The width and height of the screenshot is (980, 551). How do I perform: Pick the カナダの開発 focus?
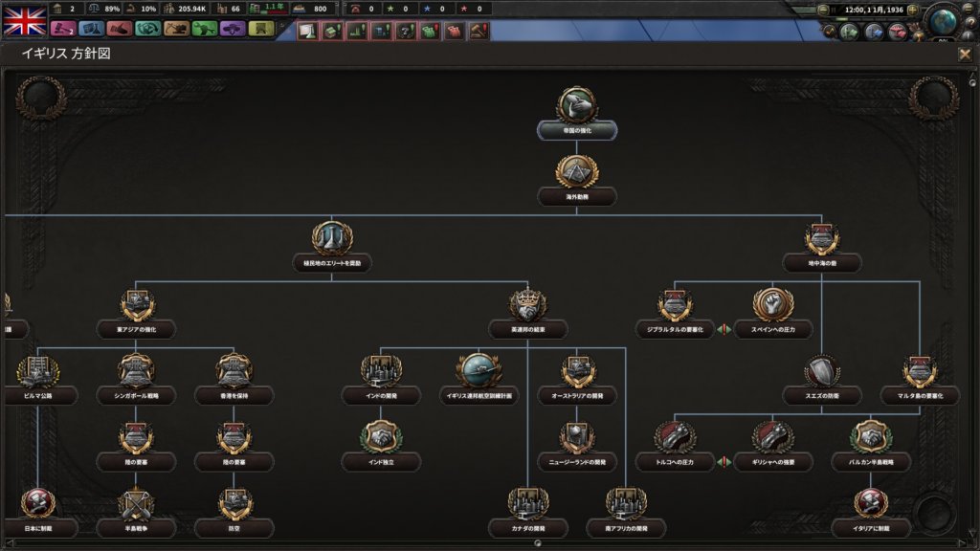pos(528,512)
